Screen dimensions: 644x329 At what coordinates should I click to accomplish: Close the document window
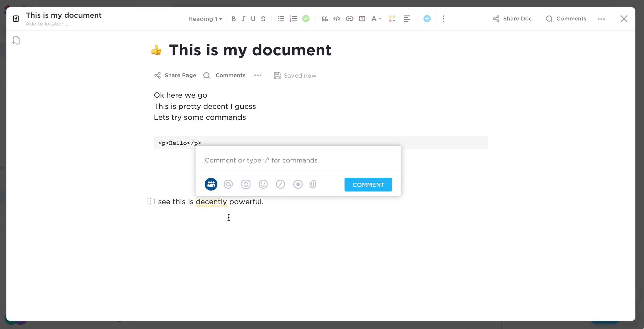click(624, 19)
